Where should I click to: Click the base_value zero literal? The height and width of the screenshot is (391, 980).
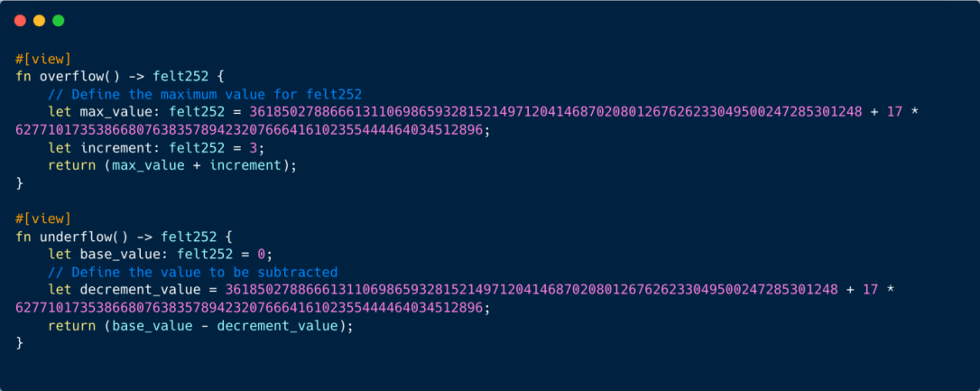pyautogui.click(x=262, y=255)
